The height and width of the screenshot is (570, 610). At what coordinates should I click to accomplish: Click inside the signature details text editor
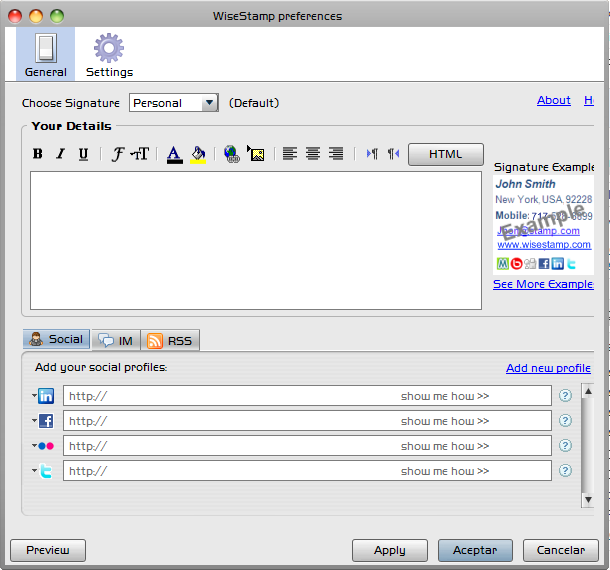256,240
